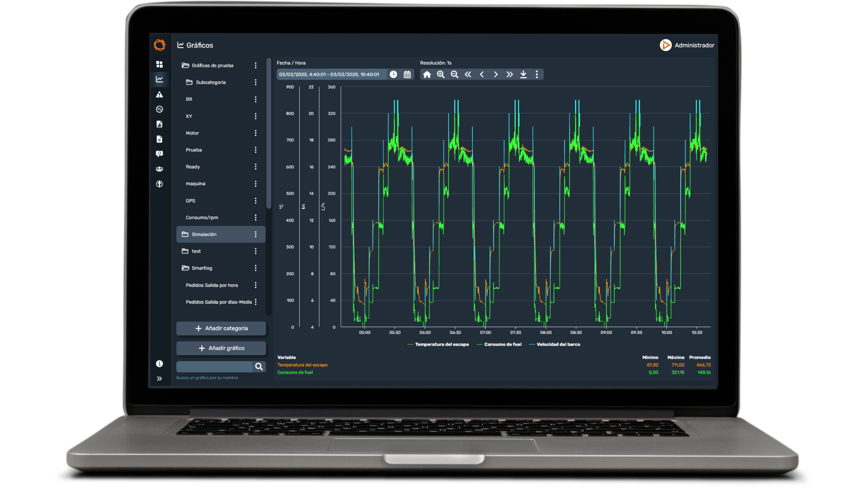868x488 pixels.
Task: Click the more options icon next to Simulación
Action: (255, 234)
